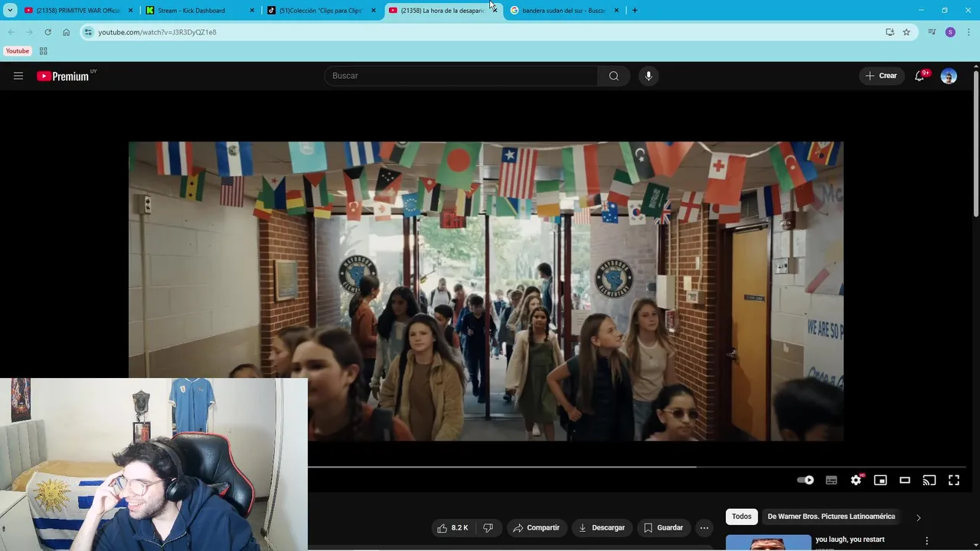
Task: Open browser media control icon
Action: point(932,32)
